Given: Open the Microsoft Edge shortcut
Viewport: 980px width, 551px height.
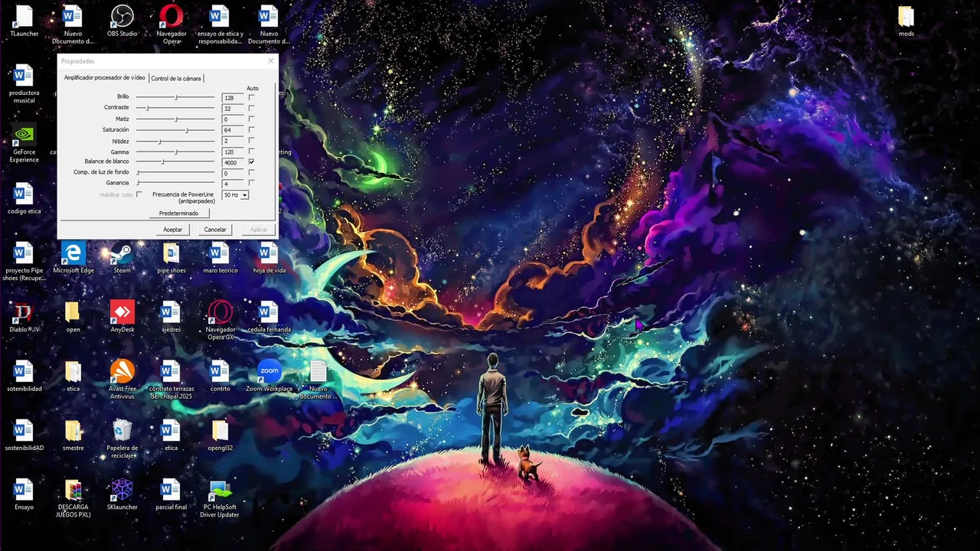Looking at the screenshot, I should pos(73,258).
